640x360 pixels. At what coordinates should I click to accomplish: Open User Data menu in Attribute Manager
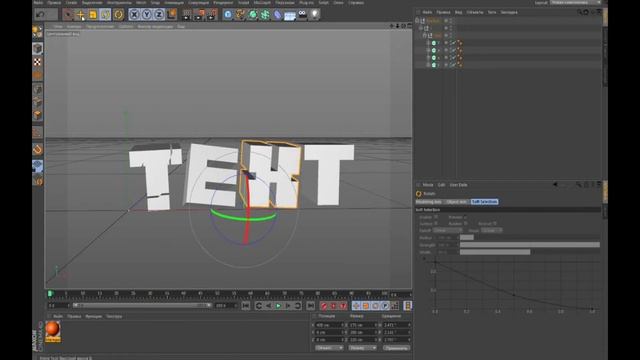458,185
